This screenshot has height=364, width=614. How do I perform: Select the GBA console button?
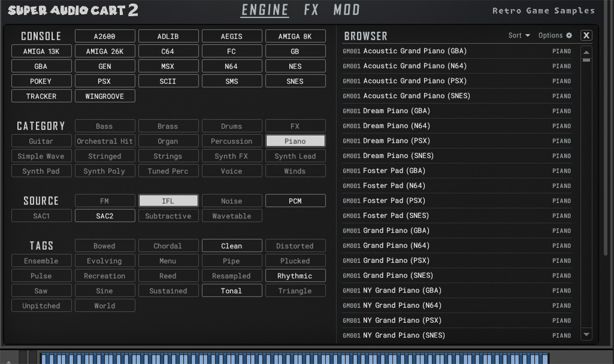coord(41,66)
